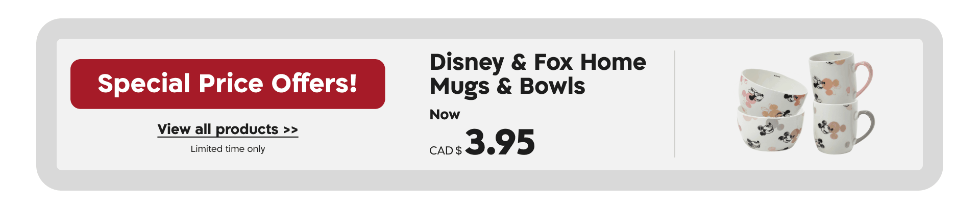Click the double-arrow after "View all products"

pyautogui.click(x=290, y=130)
